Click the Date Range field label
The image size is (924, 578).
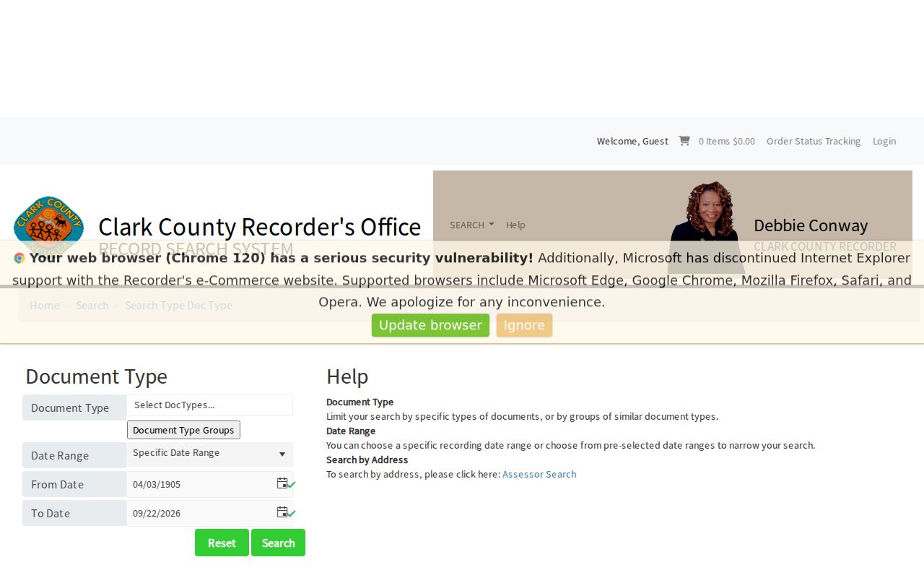click(74, 455)
